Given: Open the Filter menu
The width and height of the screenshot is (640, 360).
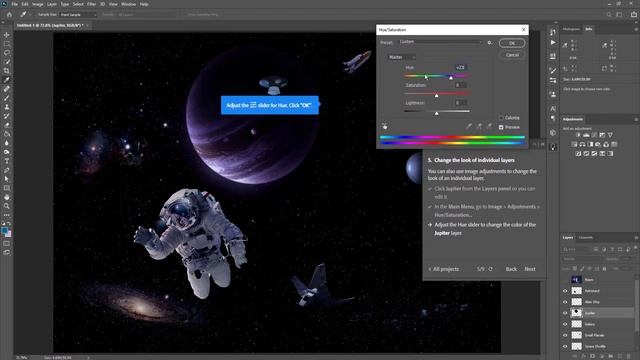Looking at the screenshot, I should [91, 4].
